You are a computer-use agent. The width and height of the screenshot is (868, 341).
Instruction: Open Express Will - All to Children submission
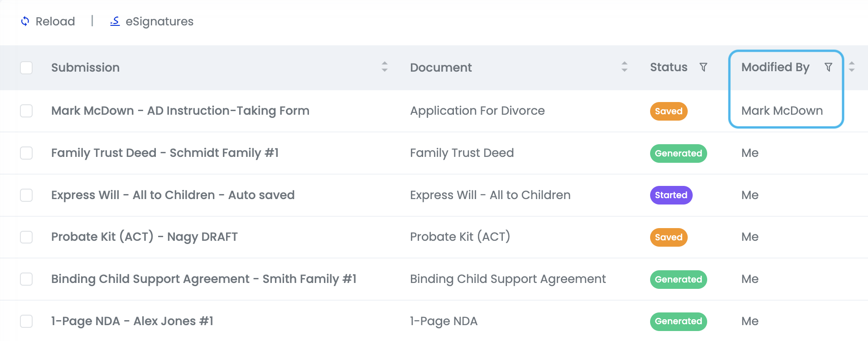pyautogui.click(x=173, y=195)
